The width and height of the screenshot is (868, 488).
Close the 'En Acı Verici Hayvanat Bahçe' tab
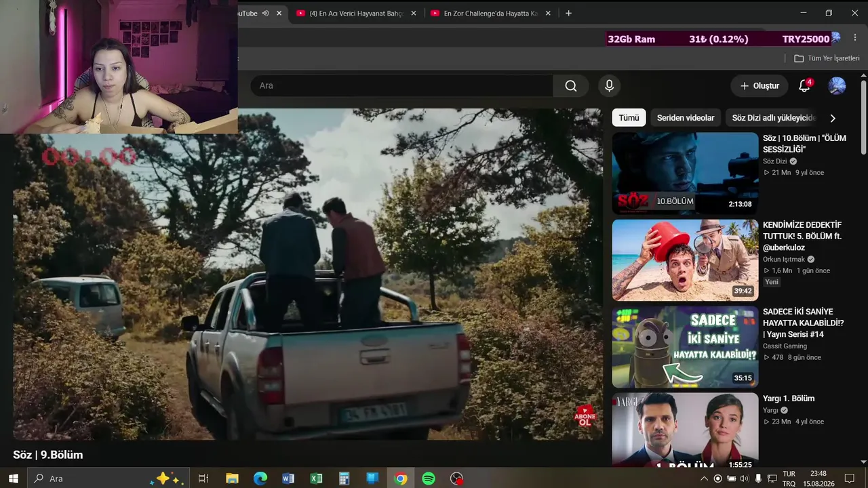pyautogui.click(x=414, y=13)
